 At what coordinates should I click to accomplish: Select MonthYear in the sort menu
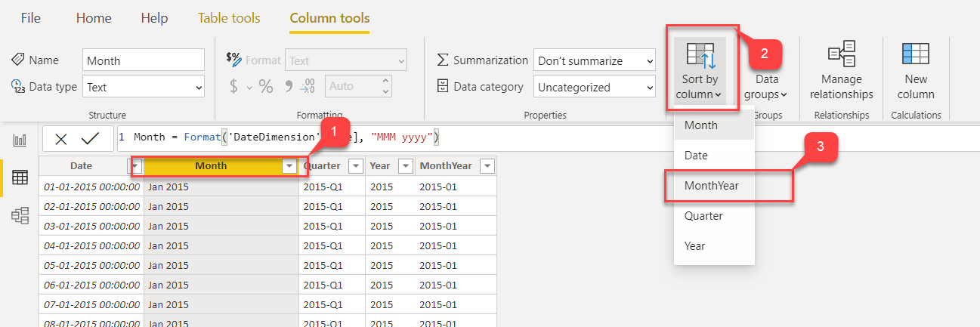[712, 185]
